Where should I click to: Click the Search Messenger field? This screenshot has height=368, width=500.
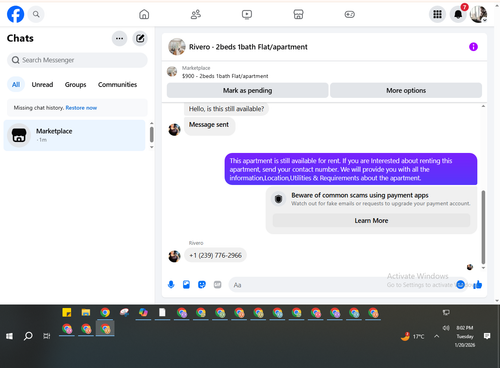[77, 60]
